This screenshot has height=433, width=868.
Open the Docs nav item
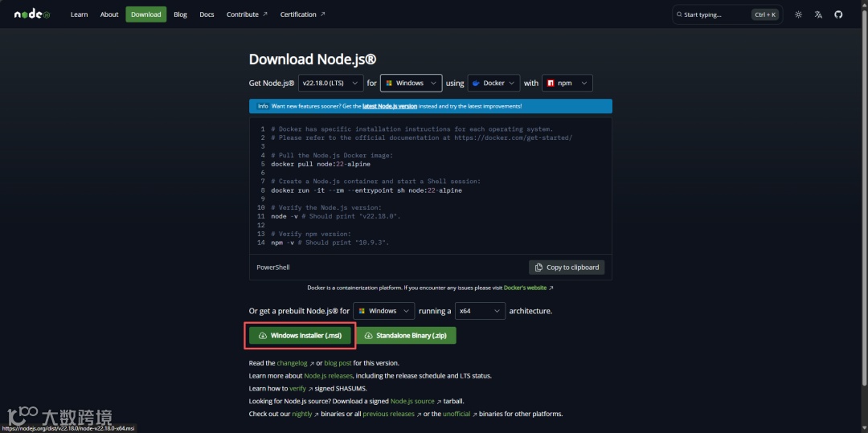click(x=207, y=14)
